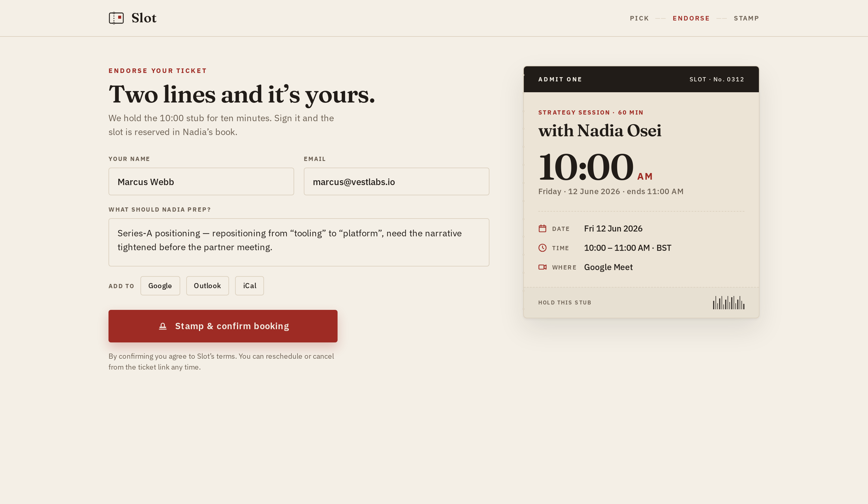The width and height of the screenshot is (868, 504).
Task: Go to the Pick step
Action: coord(639,18)
